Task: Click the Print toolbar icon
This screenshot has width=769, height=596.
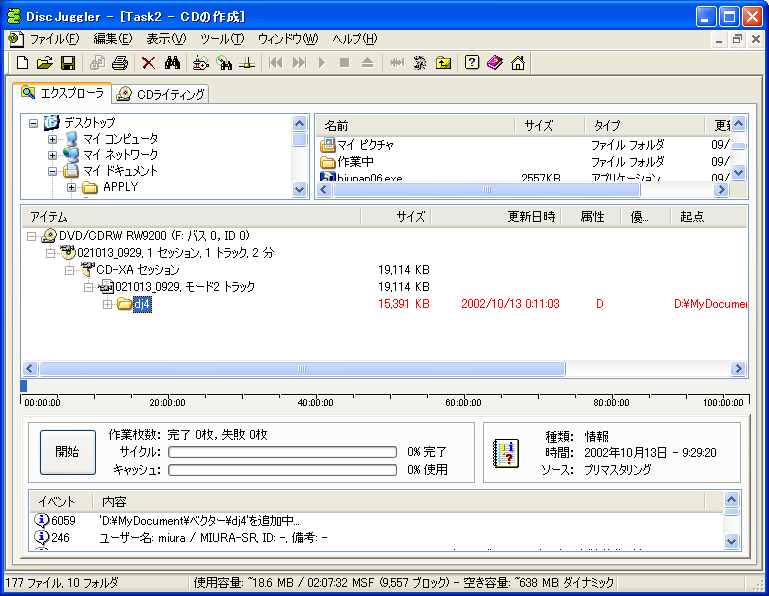Action: [x=120, y=63]
